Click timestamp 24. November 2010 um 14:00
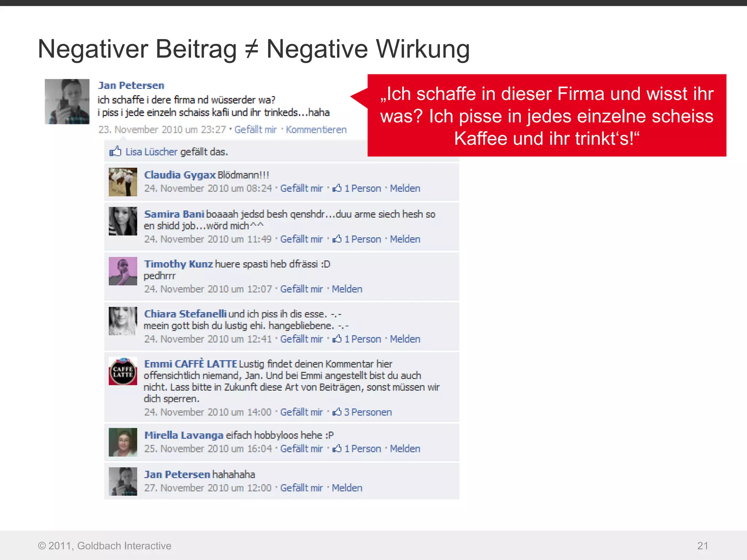747x560 pixels. point(208,412)
